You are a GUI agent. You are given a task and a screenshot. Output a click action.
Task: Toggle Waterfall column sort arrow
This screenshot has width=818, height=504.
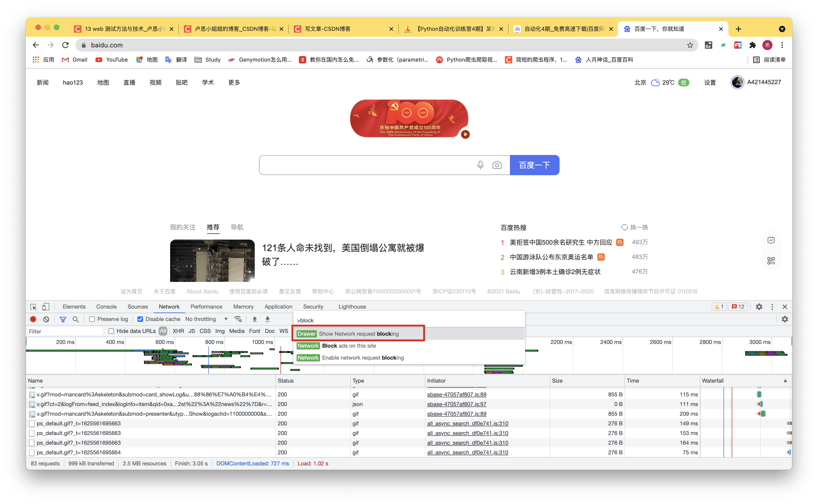click(x=785, y=381)
